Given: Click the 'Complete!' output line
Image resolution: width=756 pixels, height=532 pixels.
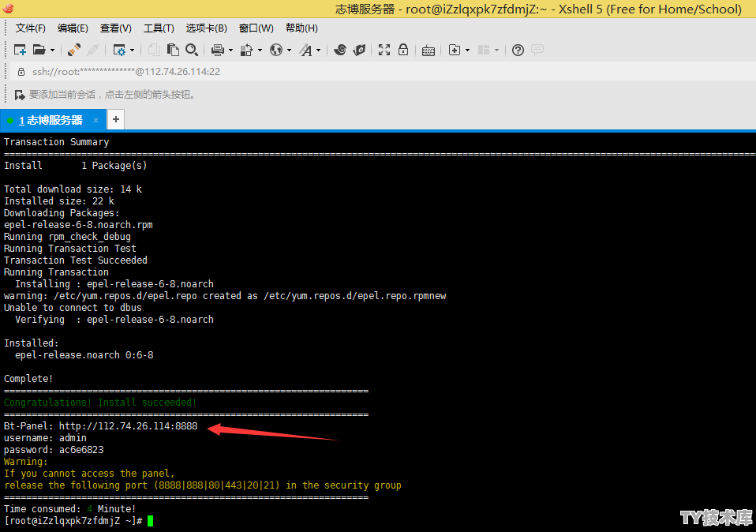Looking at the screenshot, I should click(28, 379).
